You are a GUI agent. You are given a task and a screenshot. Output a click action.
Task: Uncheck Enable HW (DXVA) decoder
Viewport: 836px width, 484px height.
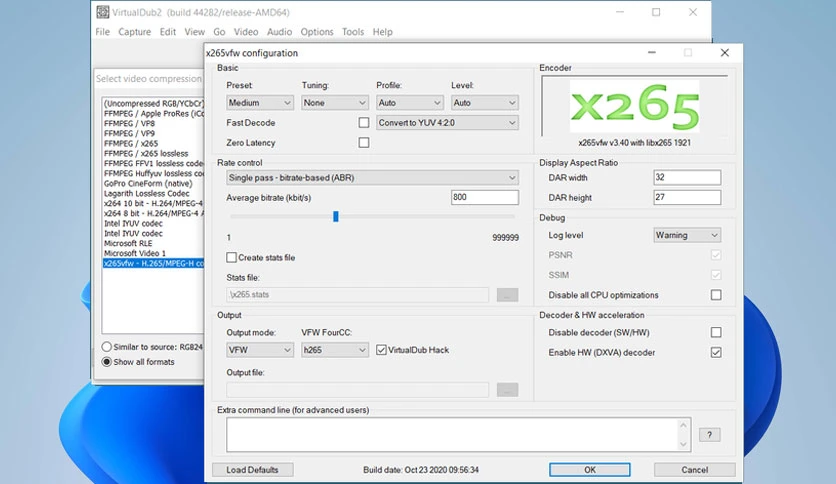(x=716, y=352)
